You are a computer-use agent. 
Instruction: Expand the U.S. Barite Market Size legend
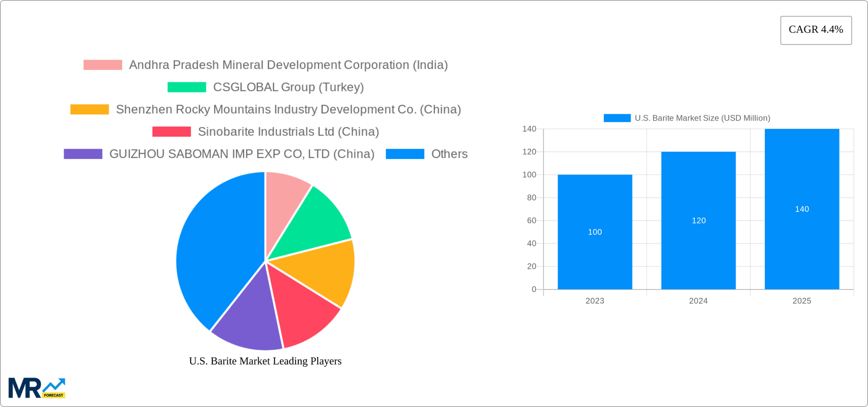pyautogui.click(x=702, y=117)
